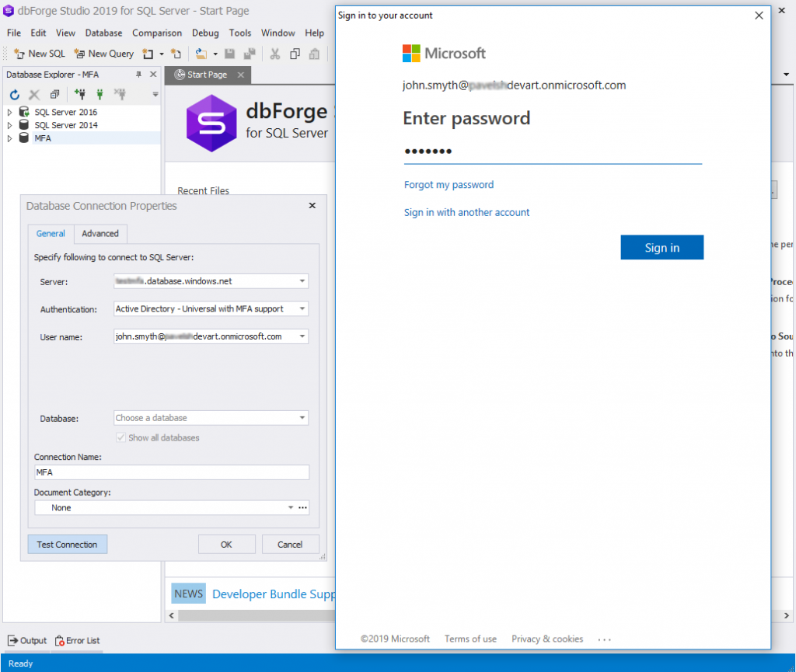Click the Sign in button

pyautogui.click(x=662, y=247)
